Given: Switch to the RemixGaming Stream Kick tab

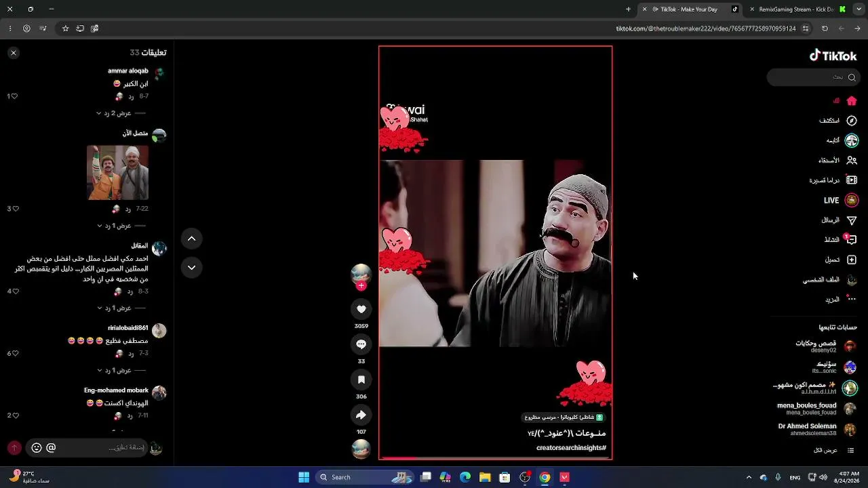Looking at the screenshot, I should coord(797,9).
